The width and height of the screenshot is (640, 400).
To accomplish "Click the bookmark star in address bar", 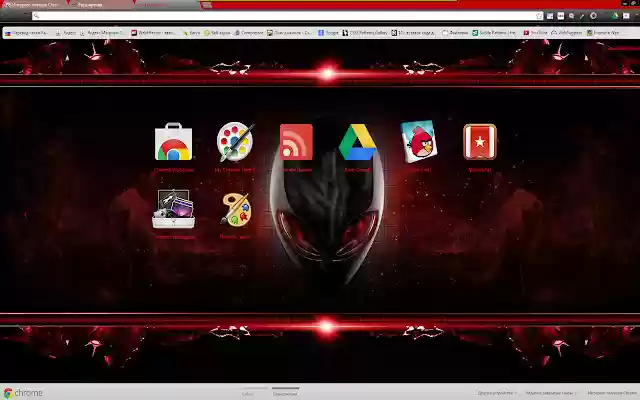I will [539, 16].
